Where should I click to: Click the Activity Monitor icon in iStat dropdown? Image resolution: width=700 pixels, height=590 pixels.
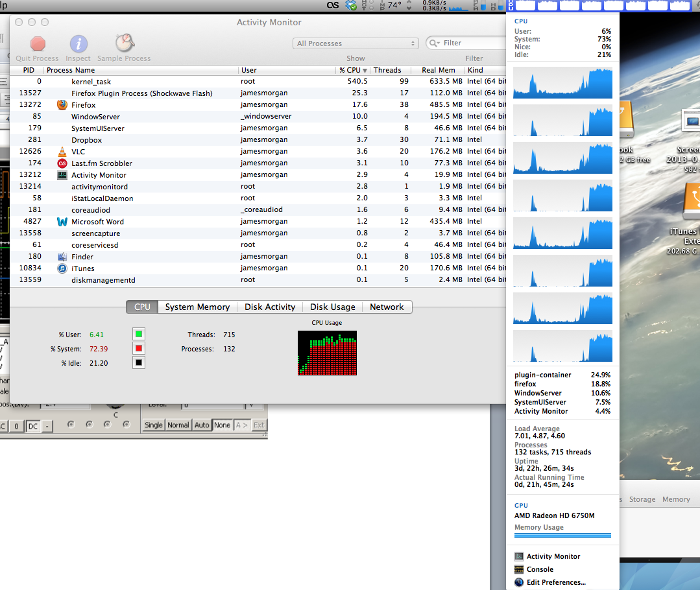[519, 556]
